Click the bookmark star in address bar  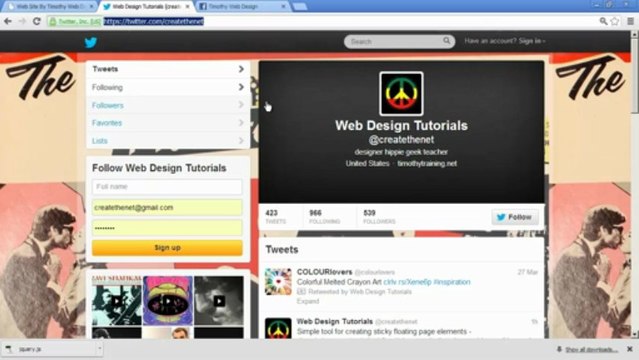615,21
